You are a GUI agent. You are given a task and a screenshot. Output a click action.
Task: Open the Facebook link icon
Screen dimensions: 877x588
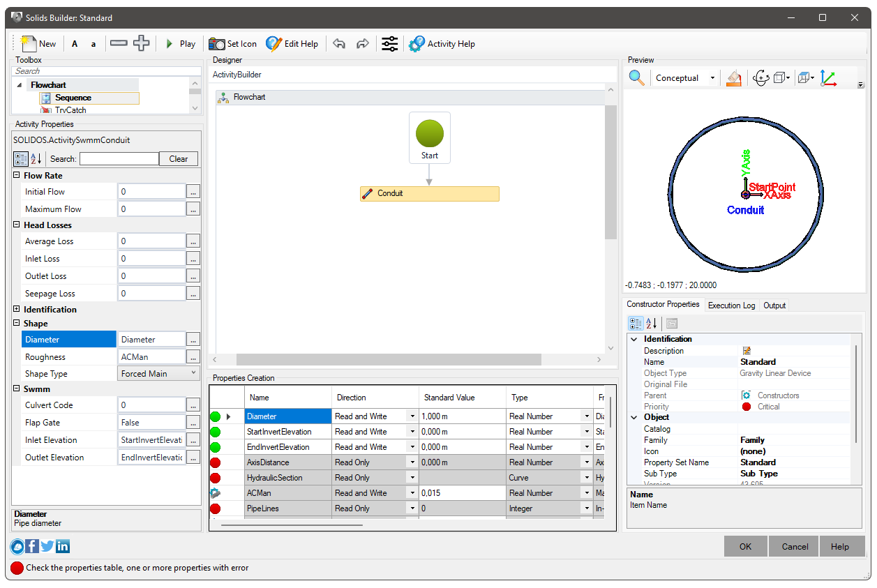pos(32,546)
